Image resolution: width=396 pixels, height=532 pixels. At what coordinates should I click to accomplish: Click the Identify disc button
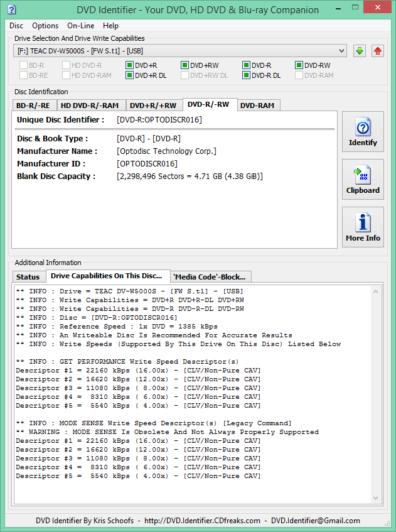tap(363, 132)
